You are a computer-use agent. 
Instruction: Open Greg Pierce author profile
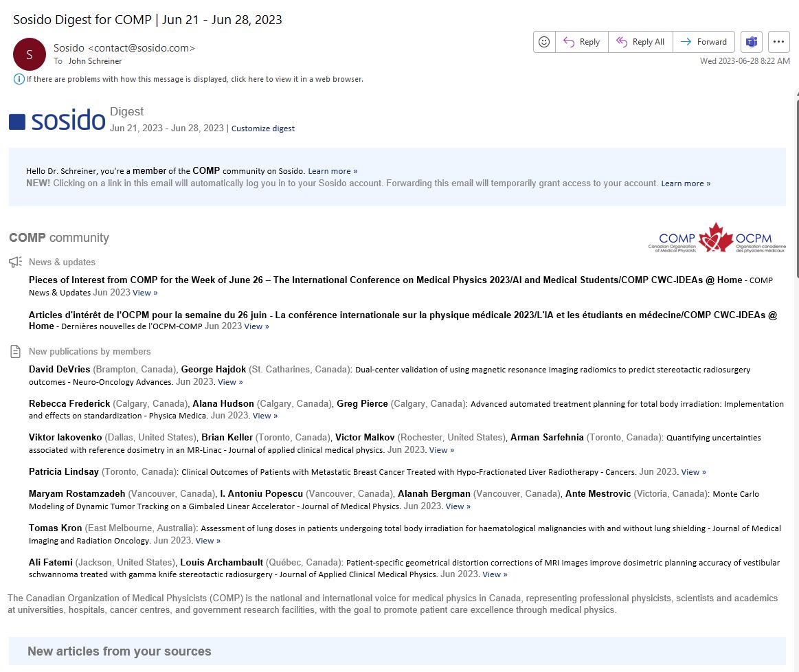[362, 403]
